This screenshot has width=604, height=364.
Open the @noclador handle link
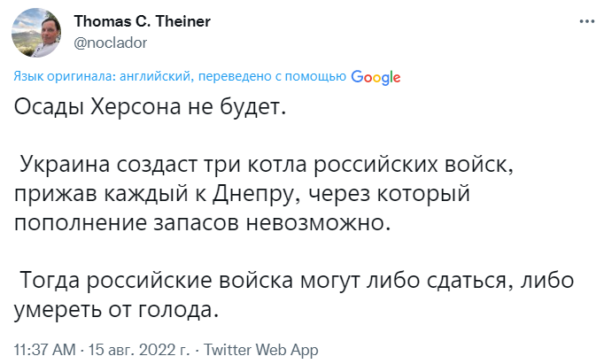(111, 43)
